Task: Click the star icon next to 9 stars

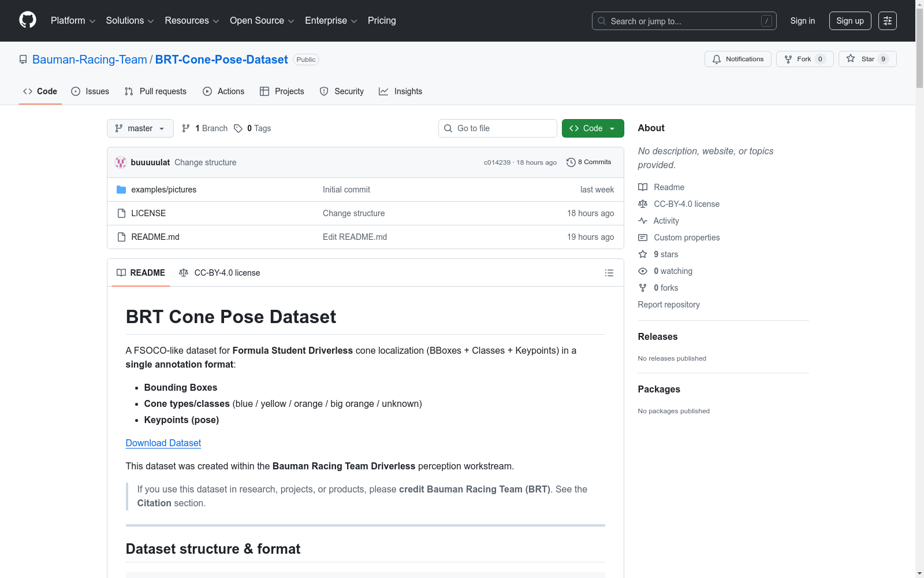Action: (643, 254)
